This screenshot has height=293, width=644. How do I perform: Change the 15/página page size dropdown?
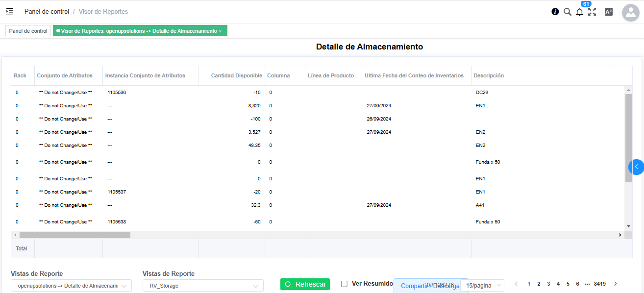coord(485,286)
